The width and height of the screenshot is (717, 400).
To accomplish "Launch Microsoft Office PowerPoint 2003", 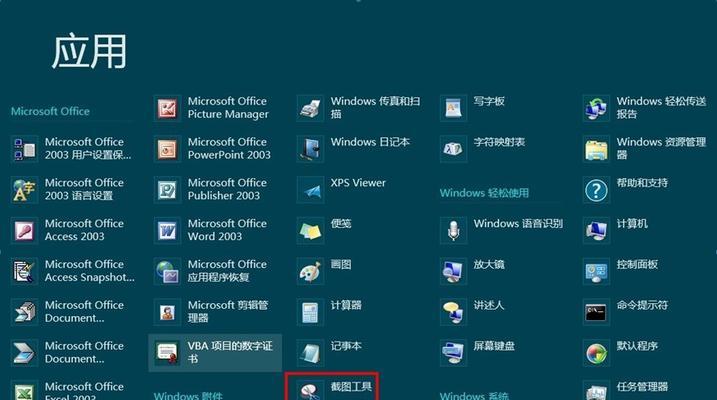I will (214, 149).
